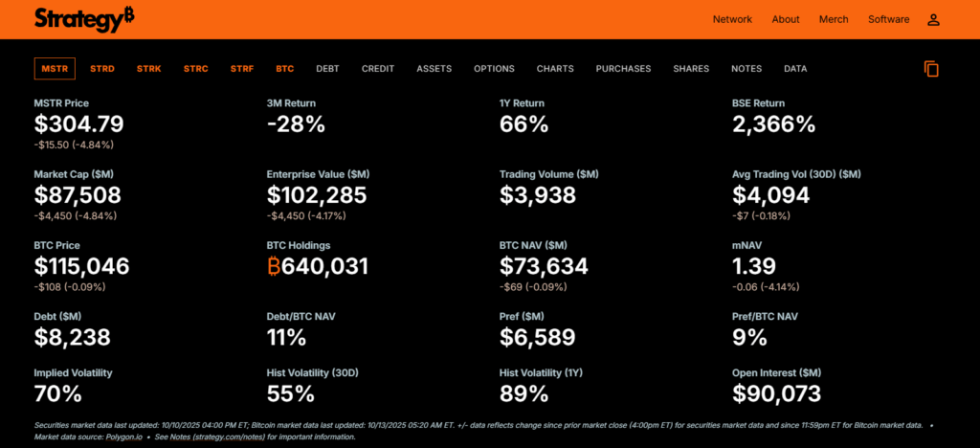
Task: Open the Software menu item
Action: click(x=889, y=19)
